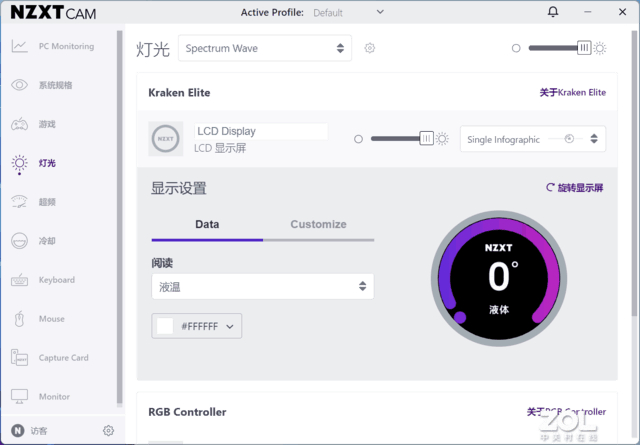The height and width of the screenshot is (445, 640).
Task: Click the eye icon for 系统规格
Action: [19, 85]
